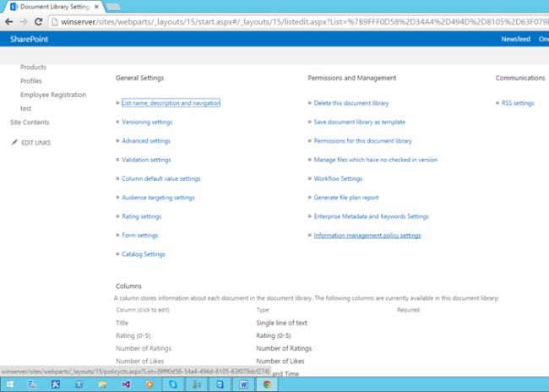Open Employee Registration navigation link
The image size is (549, 392).
click(x=53, y=95)
